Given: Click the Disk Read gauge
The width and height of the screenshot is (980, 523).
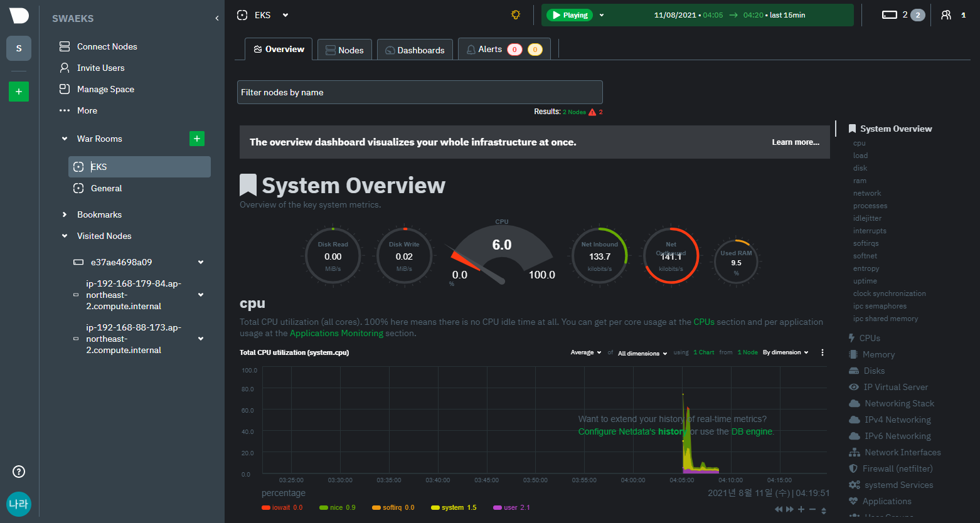Looking at the screenshot, I should pyautogui.click(x=333, y=256).
